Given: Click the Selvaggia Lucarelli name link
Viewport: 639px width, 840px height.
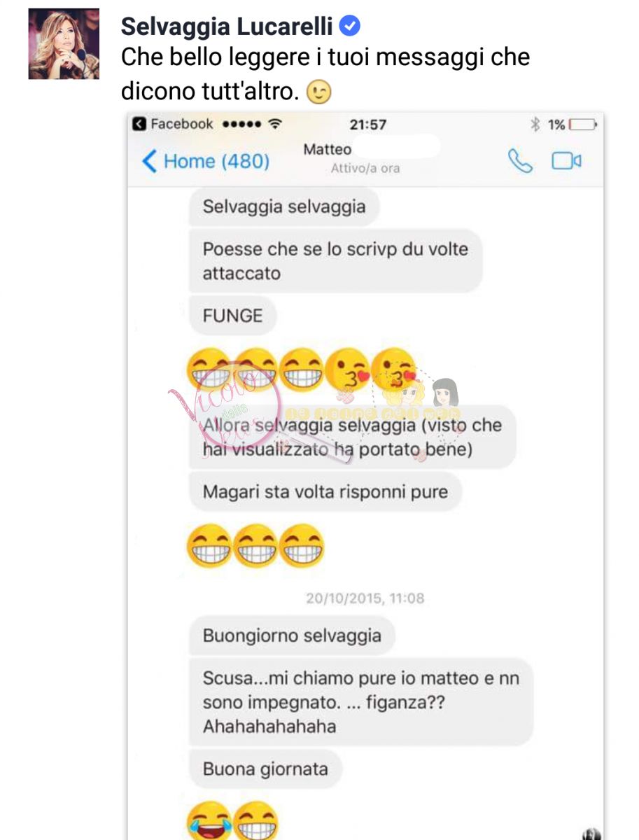Looking at the screenshot, I should click(x=228, y=27).
